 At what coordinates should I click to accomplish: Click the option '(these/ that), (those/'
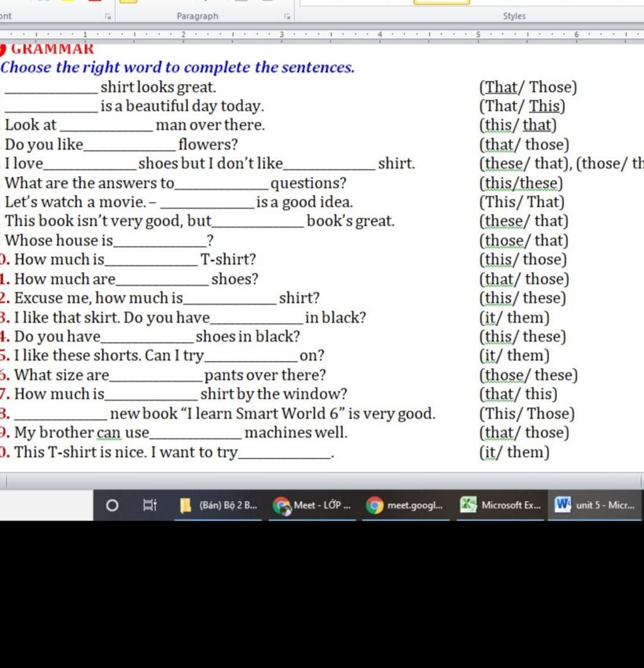click(553, 164)
